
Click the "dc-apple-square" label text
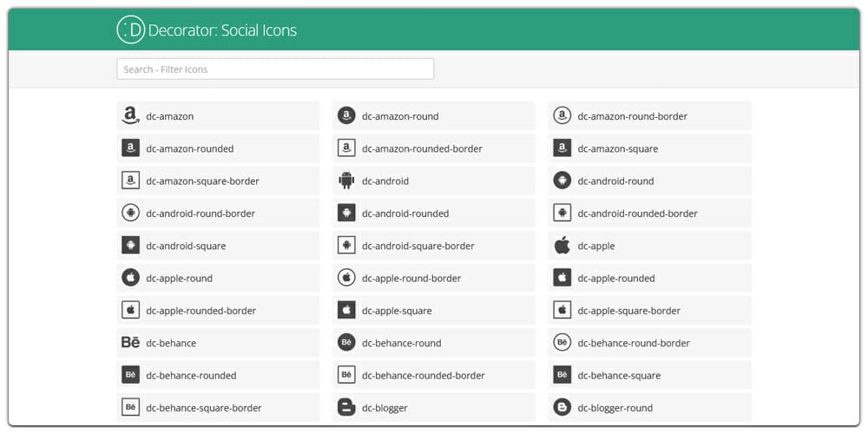pyautogui.click(x=397, y=311)
